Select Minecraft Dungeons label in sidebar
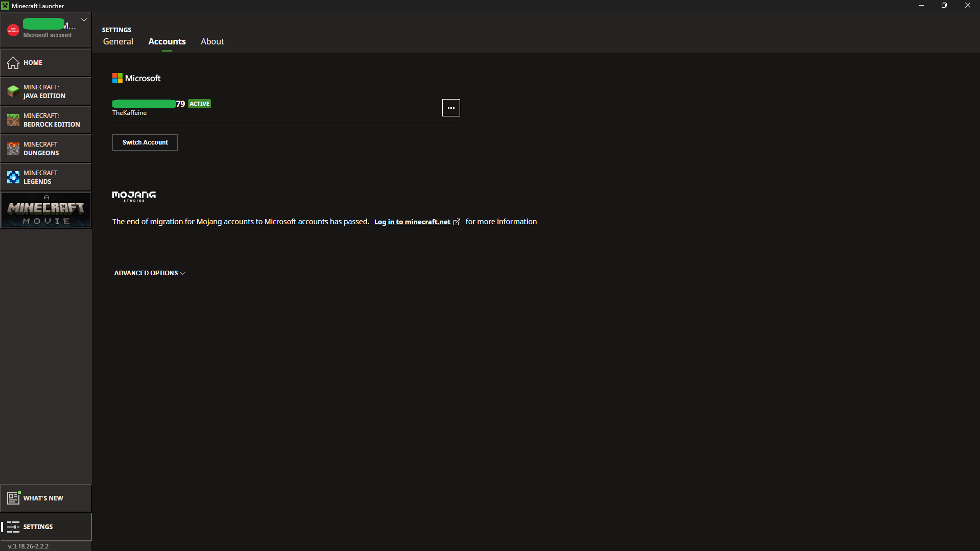The width and height of the screenshot is (980, 551). pyautogui.click(x=41, y=149)
